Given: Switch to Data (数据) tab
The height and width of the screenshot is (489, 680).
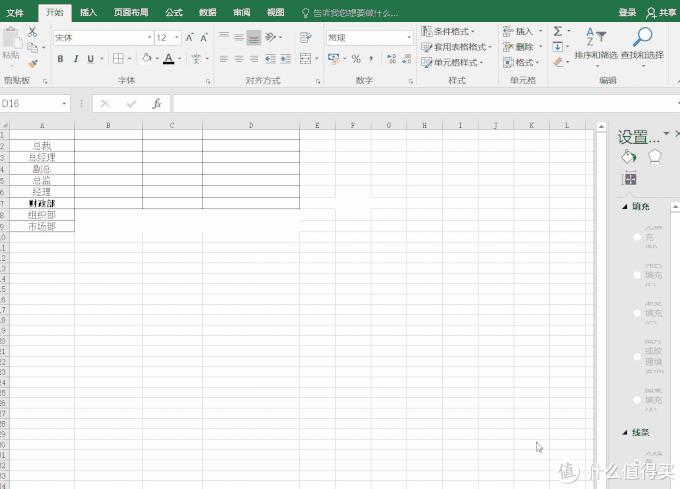Looking at the screenshot, I should 207,13.
